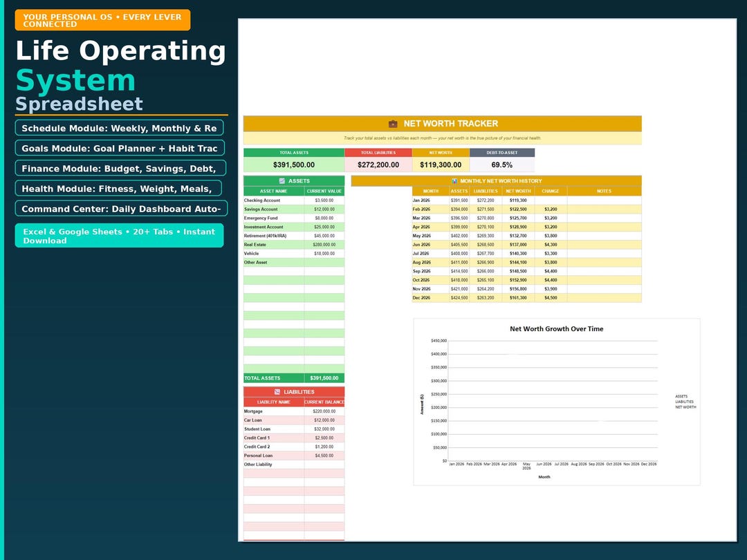
Task: Click the Feb 2026 net worth $122,500
Action: (518, 209)
